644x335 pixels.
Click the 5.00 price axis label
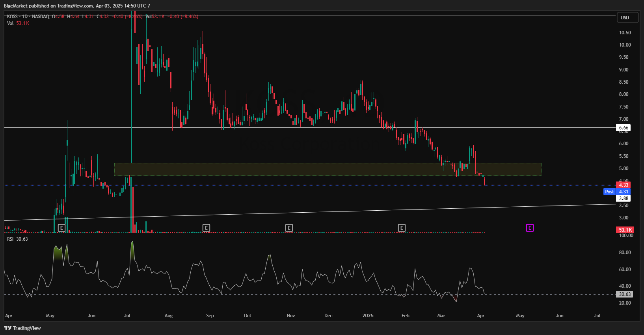(x=624, y=168)
